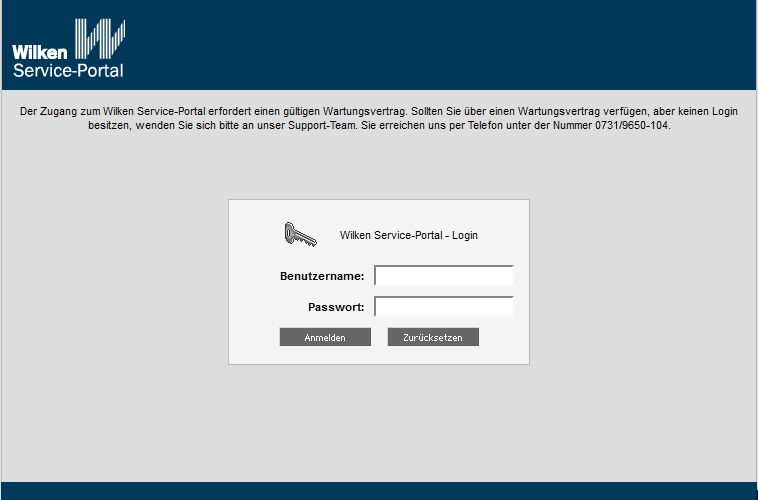Click gray area beneath the login panel
This screenshot has width=758, height=500.
click(x=378, y=420)
